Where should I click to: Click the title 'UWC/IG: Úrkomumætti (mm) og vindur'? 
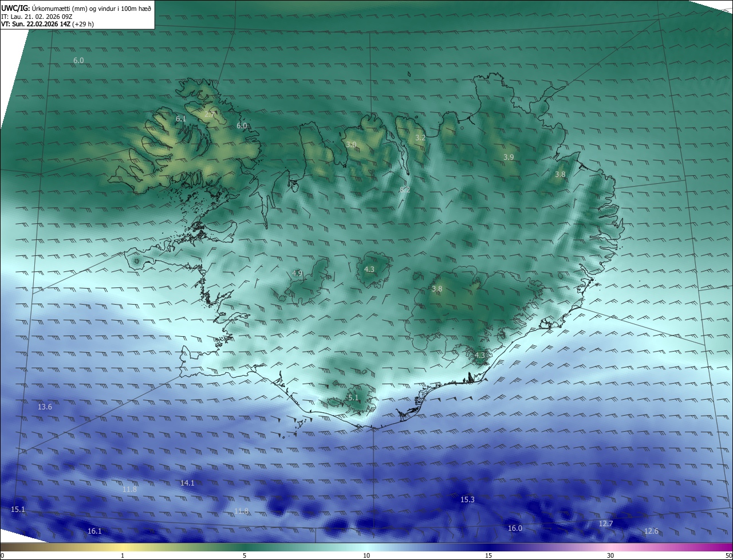click(x=76, y=8)
